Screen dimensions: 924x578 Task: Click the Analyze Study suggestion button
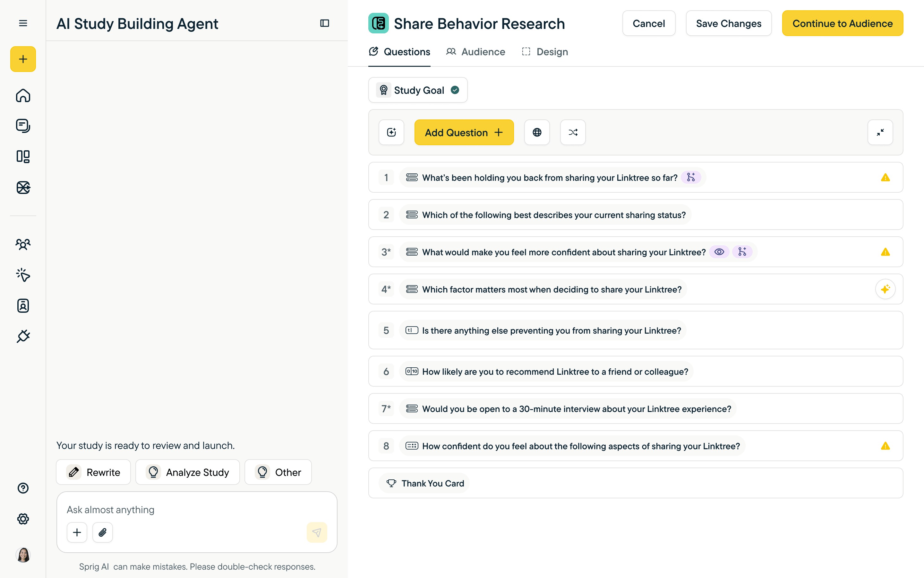187,472
